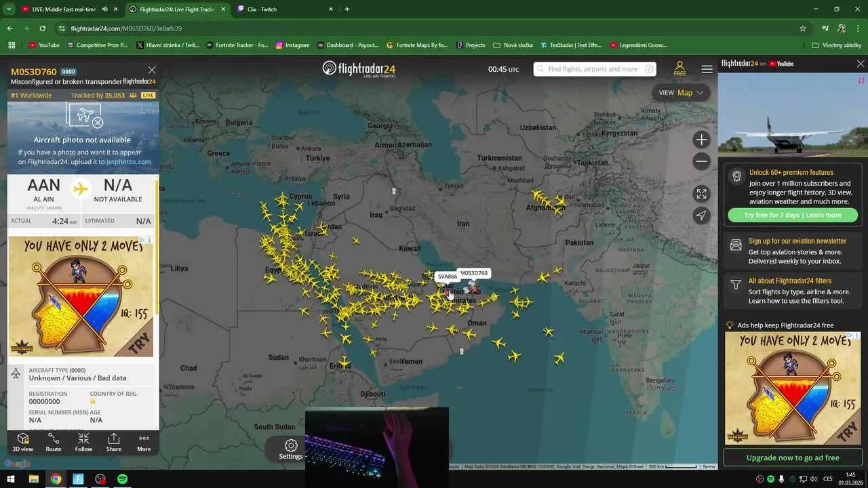The width and height of the screenshot is (868, 488).
Task: Open the Terms link on the map
Action: pyautogui.click(x=709, y=466)
